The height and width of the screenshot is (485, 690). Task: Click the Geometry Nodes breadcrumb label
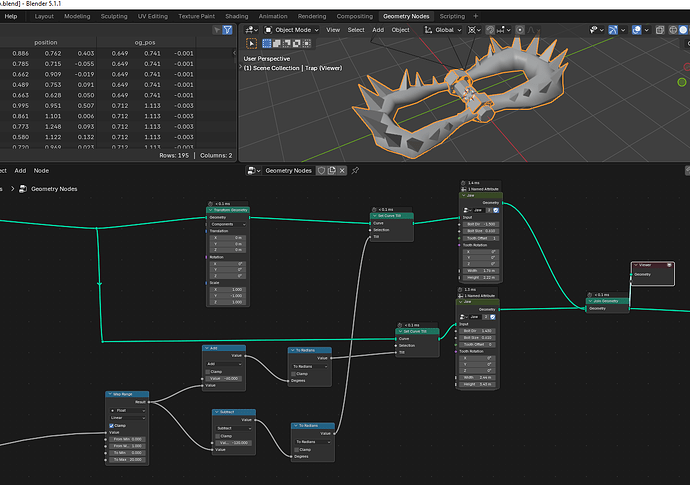(x=54, y=189)
